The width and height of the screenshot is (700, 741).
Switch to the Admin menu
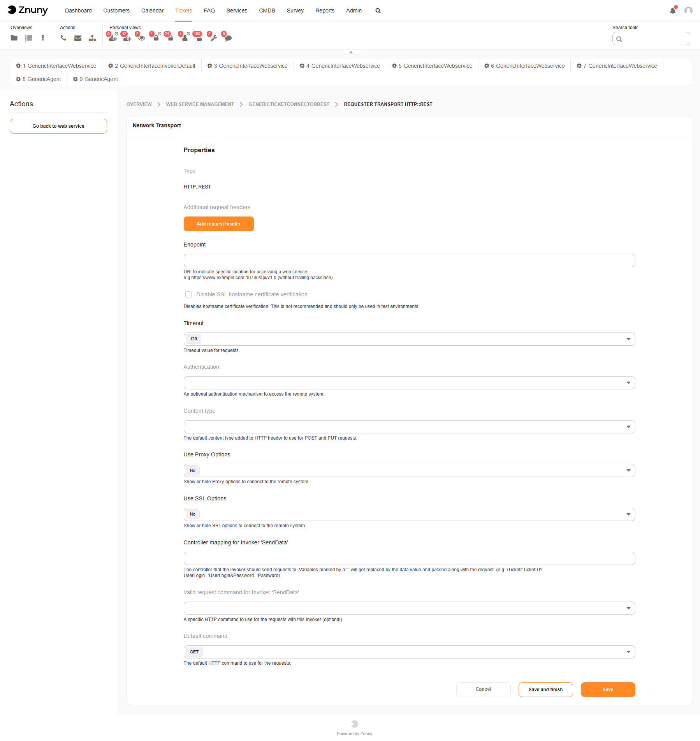click(354, 11)
